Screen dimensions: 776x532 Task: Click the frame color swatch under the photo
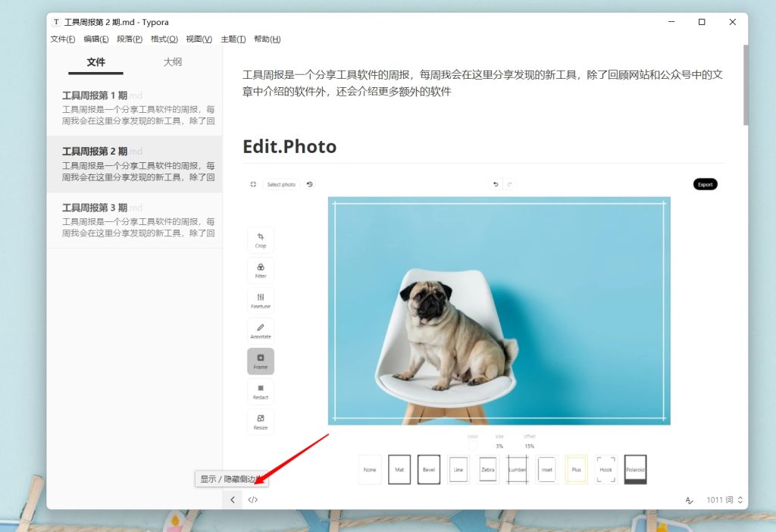(473, 446)
